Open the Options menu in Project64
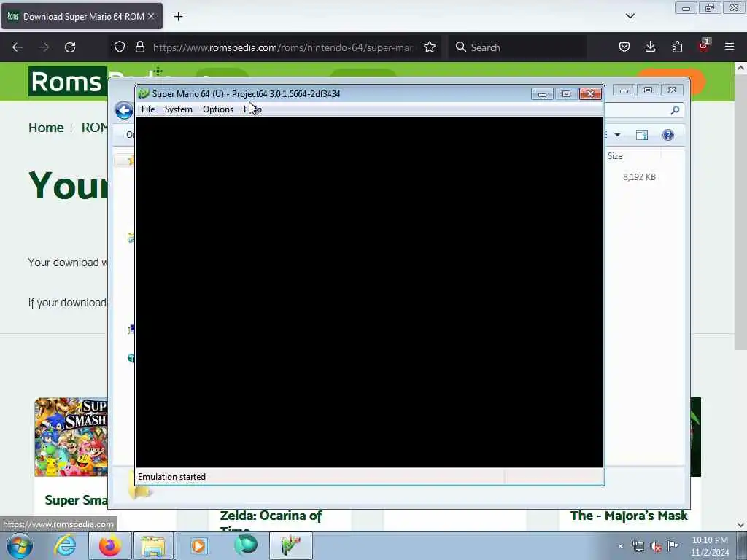The height and width of the screenshot is (560, 747). point(217,109)
